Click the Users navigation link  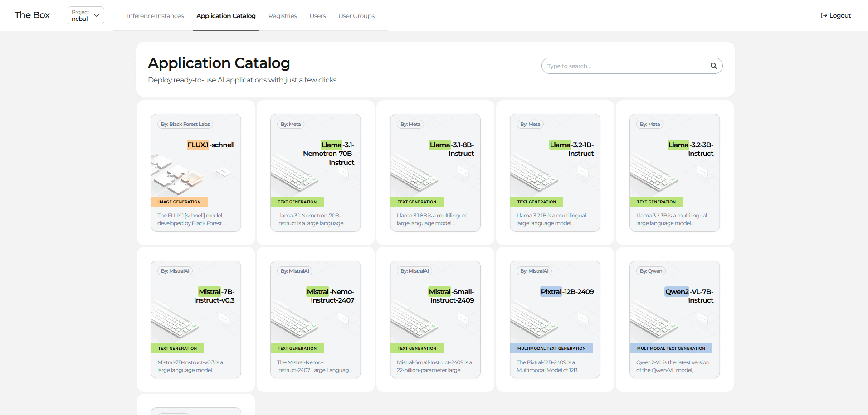pyautogui.click(x=317, y=15)
